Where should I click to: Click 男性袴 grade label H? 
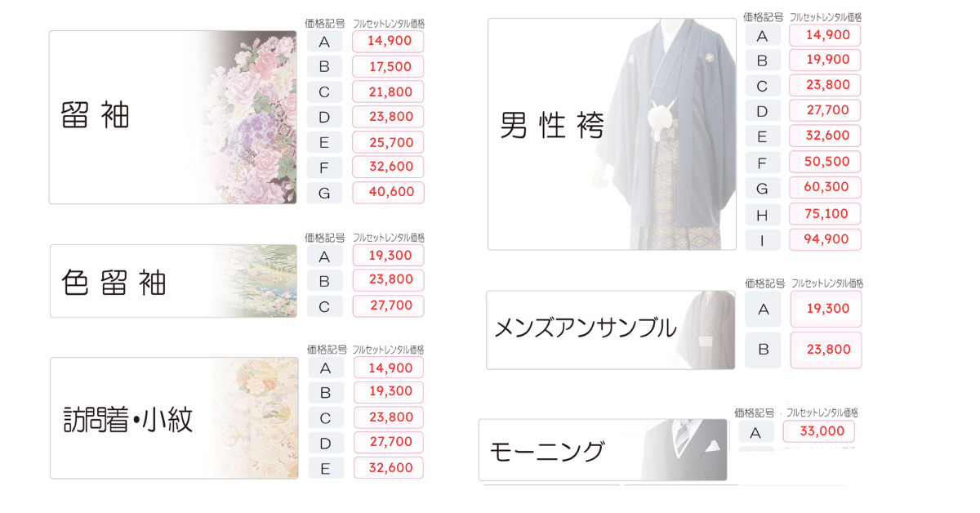tap(763, 214)
